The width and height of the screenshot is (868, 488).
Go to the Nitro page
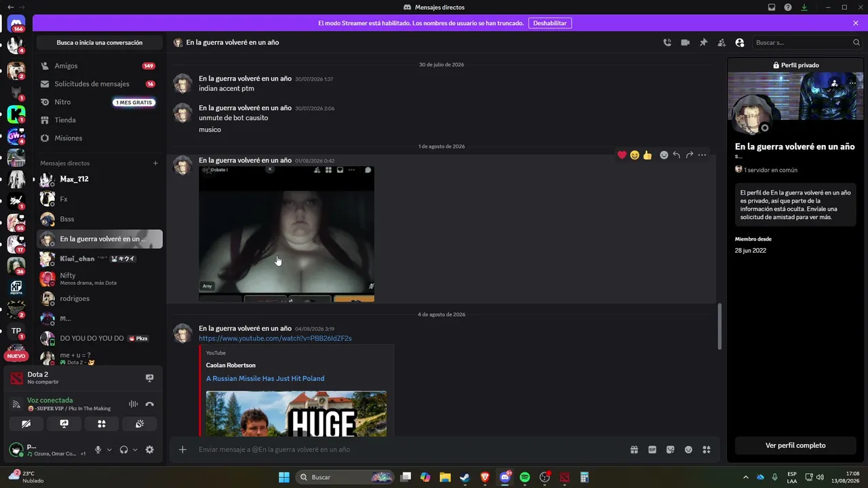[x=99, y=102]
